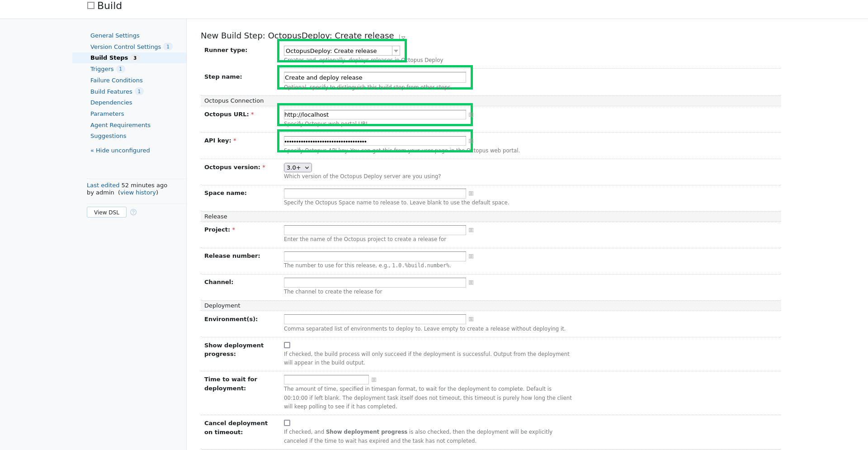Click parameter picker icon beside Environment(s) field
Screen dimensions: 868x450
[x=471, y=319]
